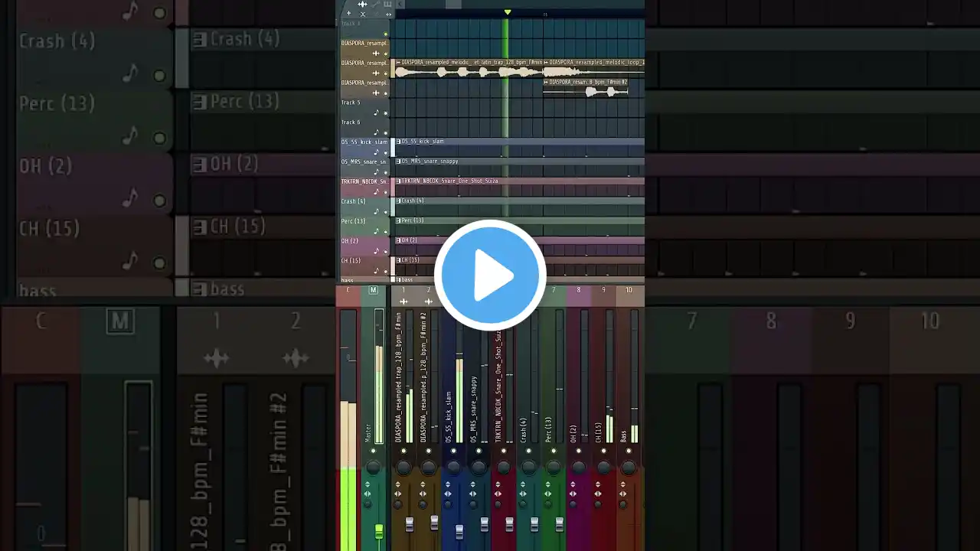
Task: Click the fader handle of mixer insert 2
Action: tap(434, 523)
